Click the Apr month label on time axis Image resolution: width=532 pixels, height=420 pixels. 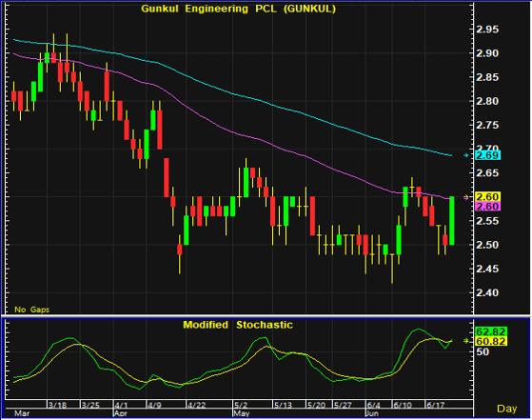(121, 414)
